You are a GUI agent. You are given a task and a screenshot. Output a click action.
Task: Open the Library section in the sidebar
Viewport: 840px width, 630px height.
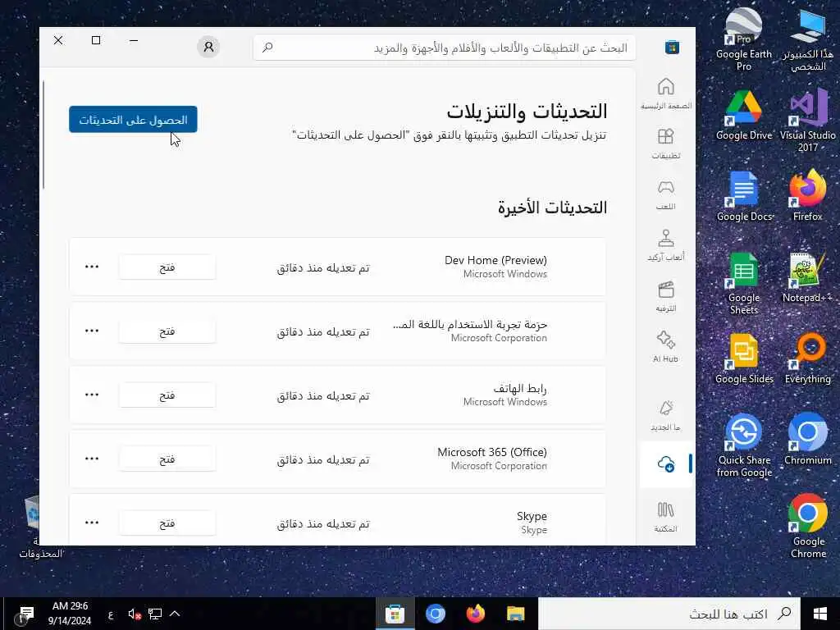coord(665,517)
